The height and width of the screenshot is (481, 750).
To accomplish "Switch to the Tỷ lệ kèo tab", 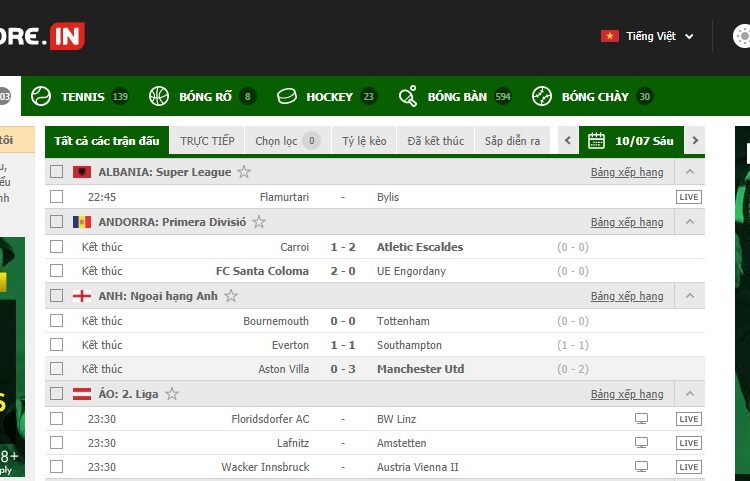I will click(364, 141).
